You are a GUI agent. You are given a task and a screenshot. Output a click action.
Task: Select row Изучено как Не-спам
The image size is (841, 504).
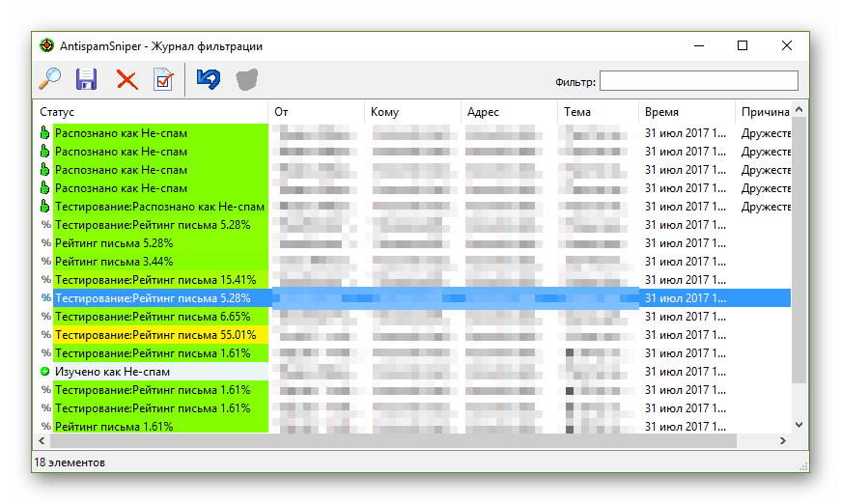[412, 371]
